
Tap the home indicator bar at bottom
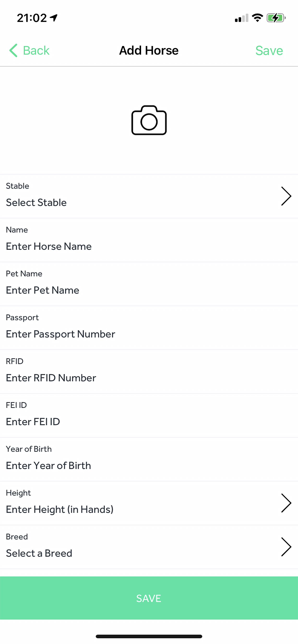[149, 636]
